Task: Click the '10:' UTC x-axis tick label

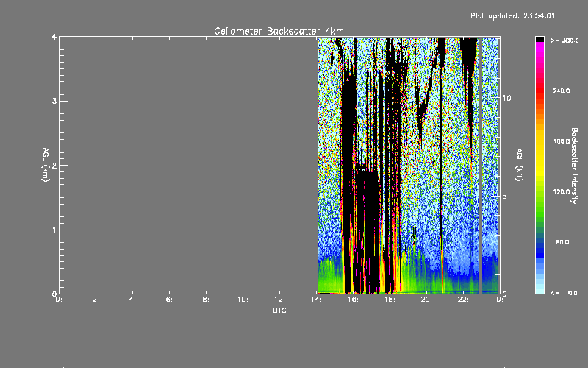Action: pos(243,300)
